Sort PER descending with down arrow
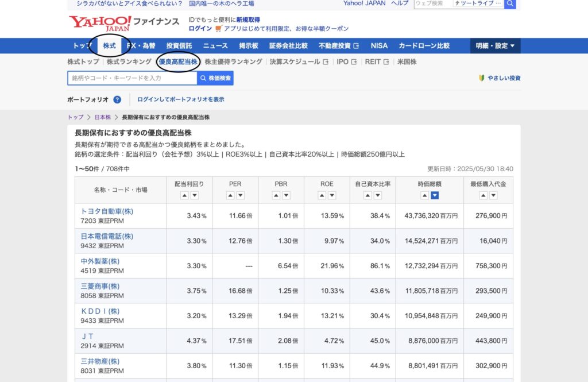 click(241, 195)
